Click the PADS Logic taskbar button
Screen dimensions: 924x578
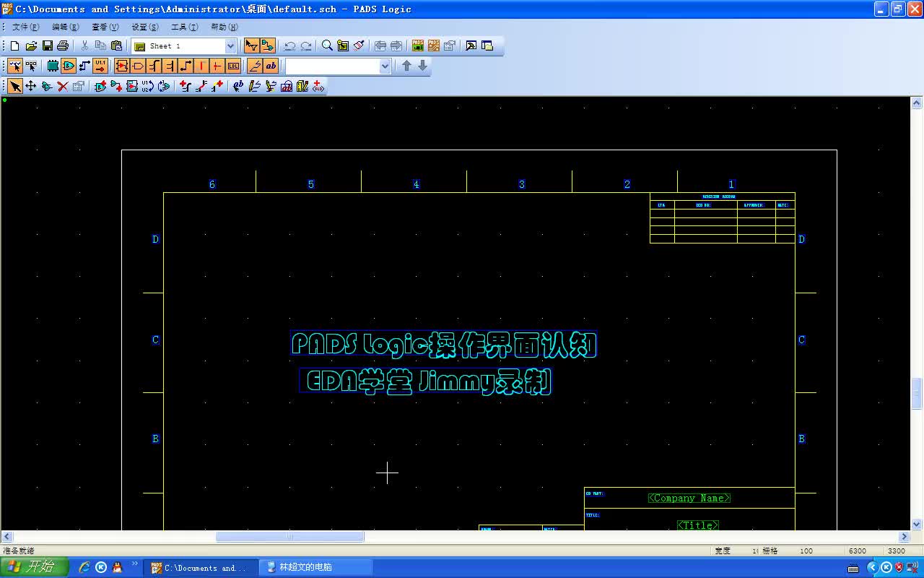tap(202, 567)
